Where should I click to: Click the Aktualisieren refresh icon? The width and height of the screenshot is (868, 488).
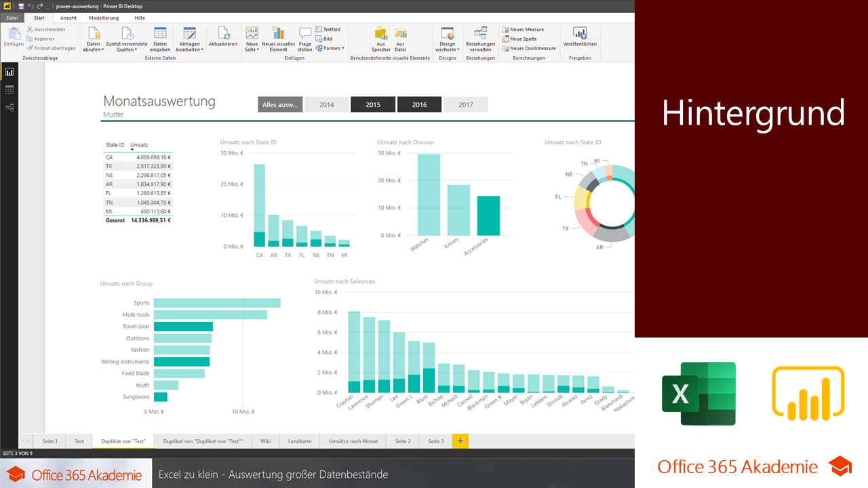(x=223, y=33)
